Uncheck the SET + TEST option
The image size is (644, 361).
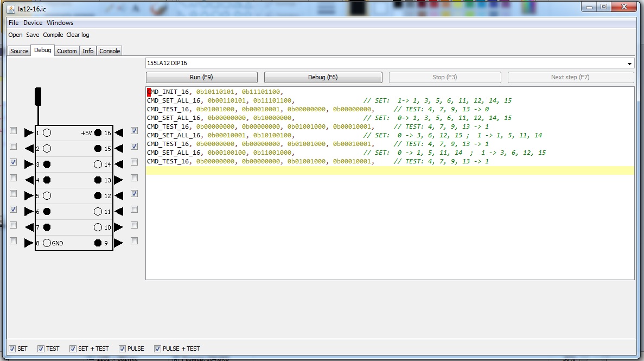(x=73, y=349)
